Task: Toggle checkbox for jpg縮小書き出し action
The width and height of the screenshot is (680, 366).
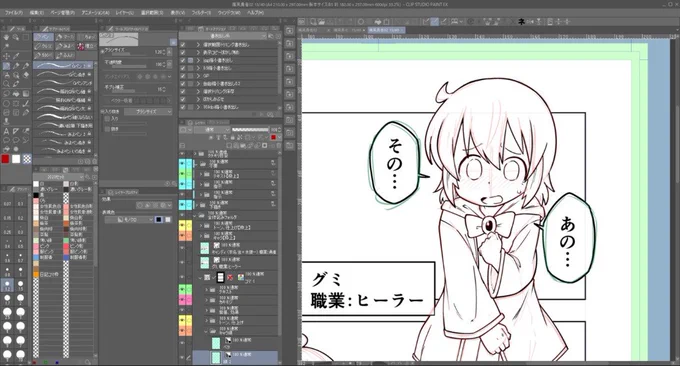Action: (x=183, y=60)
